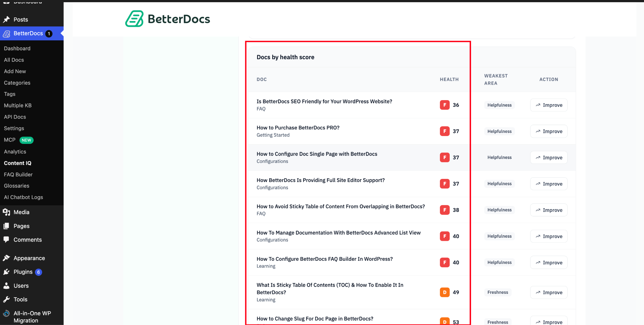644x325 pixels.
Task: Go to Analytics submenu item
Action: tap(15, 152)
